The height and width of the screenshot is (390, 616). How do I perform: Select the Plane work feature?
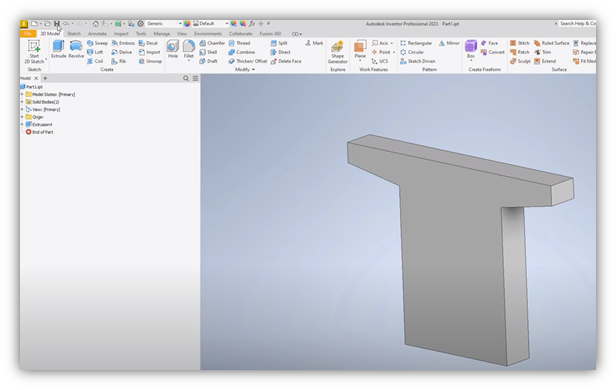pyautogui.click(x=360, y=49)
